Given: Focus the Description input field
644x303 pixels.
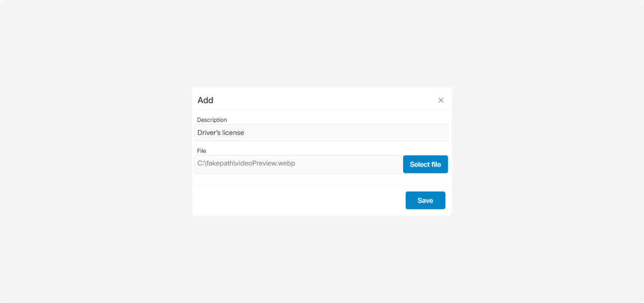Looking at the screenshot, I should tap(321, 133).
